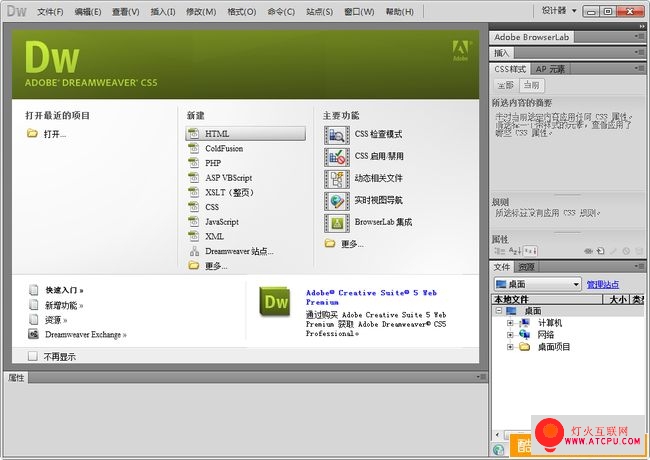This screenshot has height=460, width=650.
Task: Expand the 桌面项目 tree node
Action: tap(510, 347)
